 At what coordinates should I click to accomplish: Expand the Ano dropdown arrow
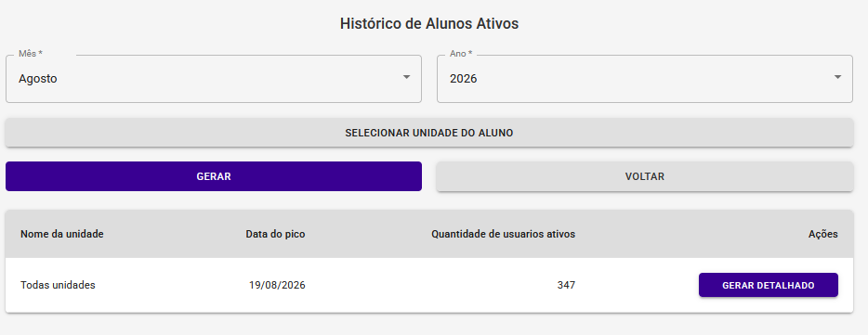coord(837,77)
